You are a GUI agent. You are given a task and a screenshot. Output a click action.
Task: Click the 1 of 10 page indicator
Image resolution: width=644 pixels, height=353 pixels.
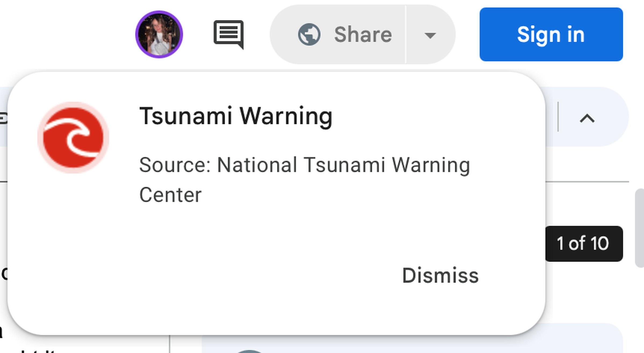coord(584,244)
